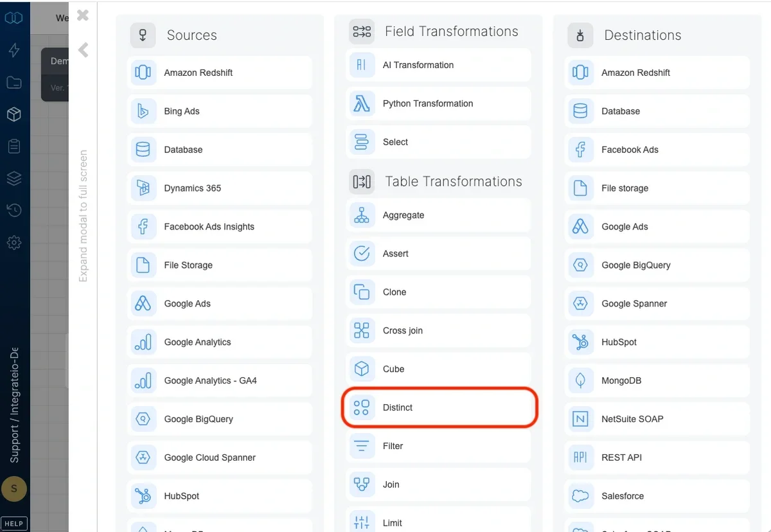Image resolution: width=771 pixels, height=532 pixels.
Task: Add Cross join transformation
Action: click(x=439, y=331)
